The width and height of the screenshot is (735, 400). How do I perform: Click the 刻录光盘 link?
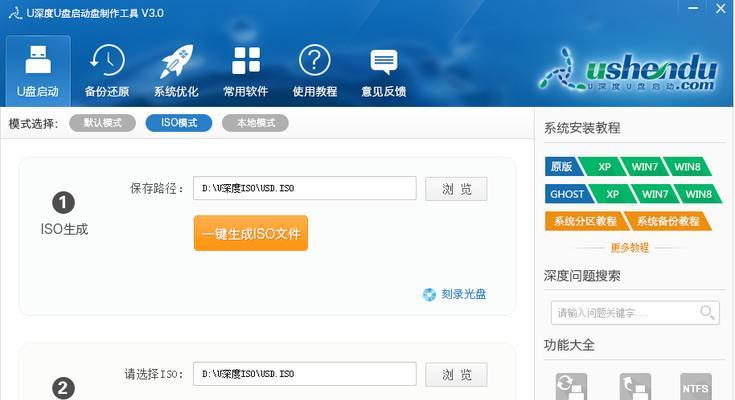464,294
